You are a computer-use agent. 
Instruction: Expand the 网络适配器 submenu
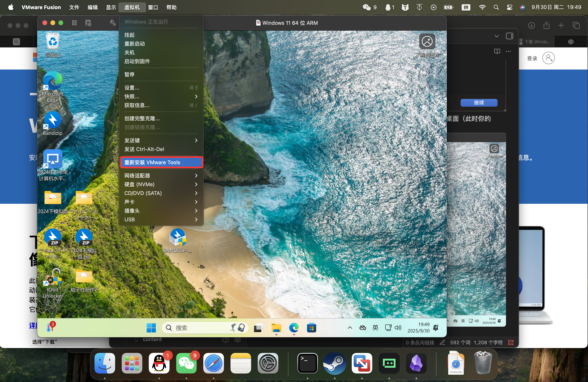pyautogui.click(x=161, y=175)
